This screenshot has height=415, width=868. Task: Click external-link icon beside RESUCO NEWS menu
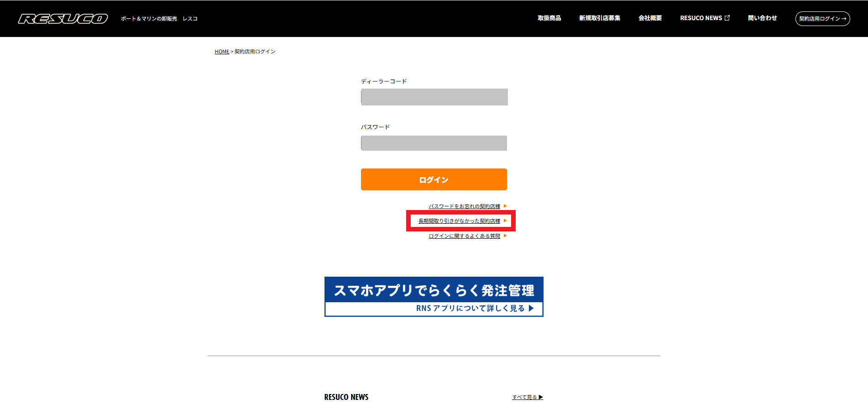point(727,18)
